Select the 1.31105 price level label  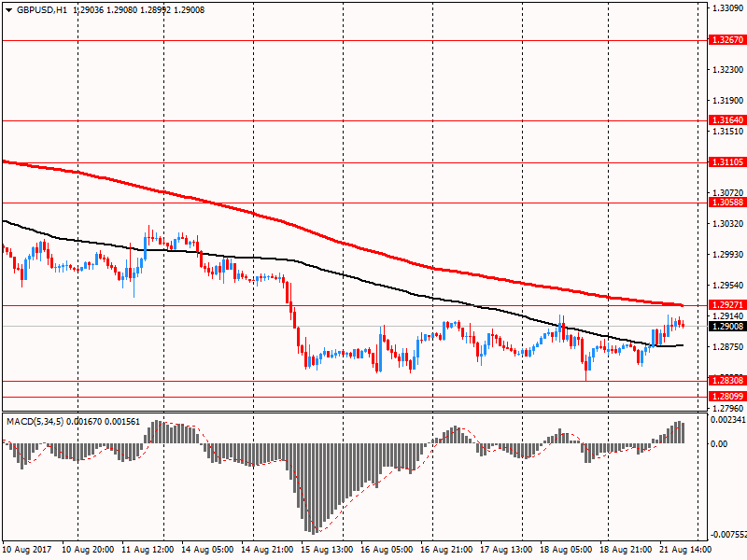pyautogui.click(x=727, y=162)
